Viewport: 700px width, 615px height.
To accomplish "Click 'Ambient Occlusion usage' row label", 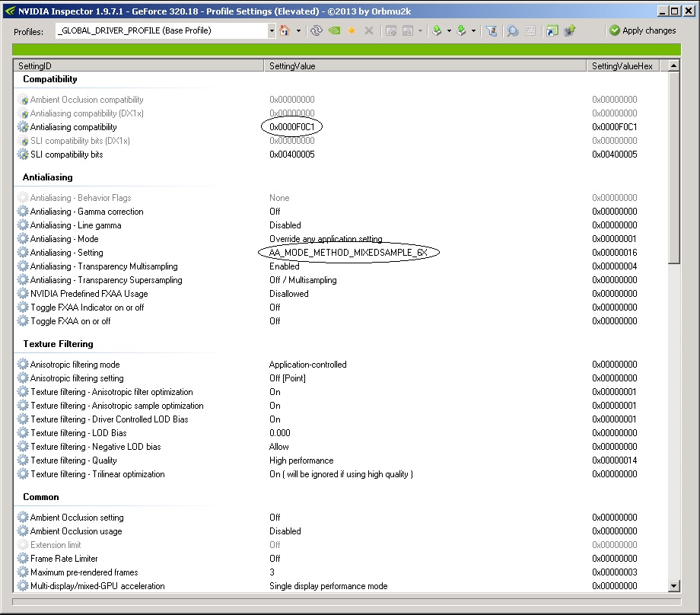I will click(76, 531).
